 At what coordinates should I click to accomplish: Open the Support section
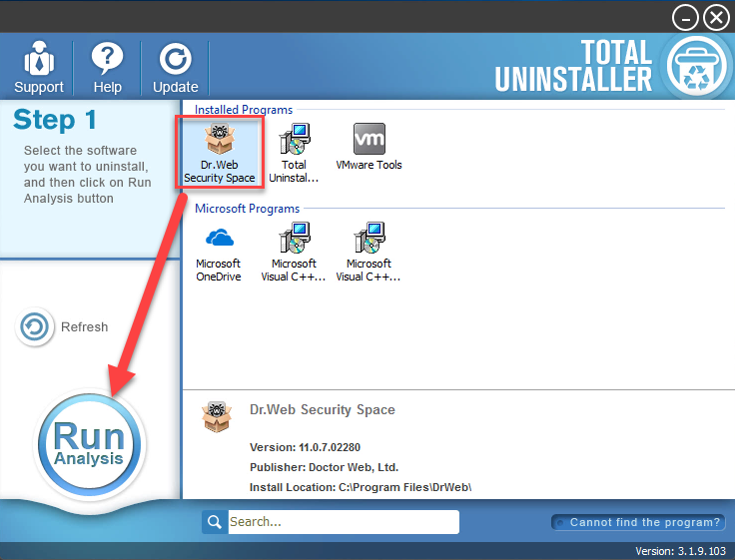[39, 67]
